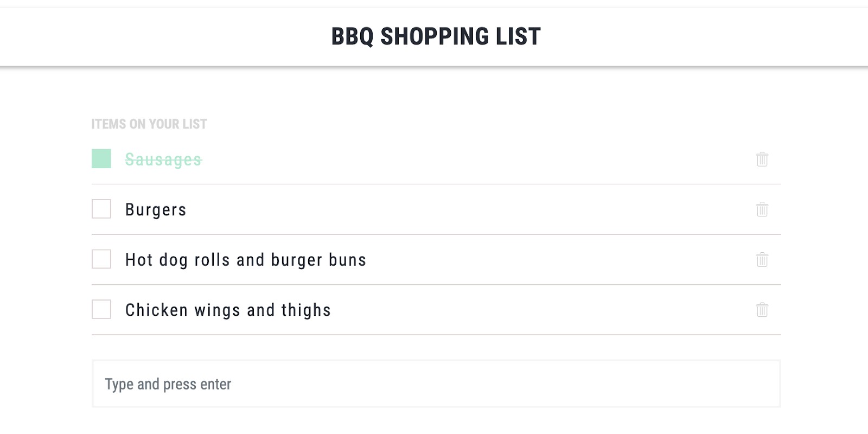
Task: Click the trash icon for Burgers
Action: click(x=762, y=209)
